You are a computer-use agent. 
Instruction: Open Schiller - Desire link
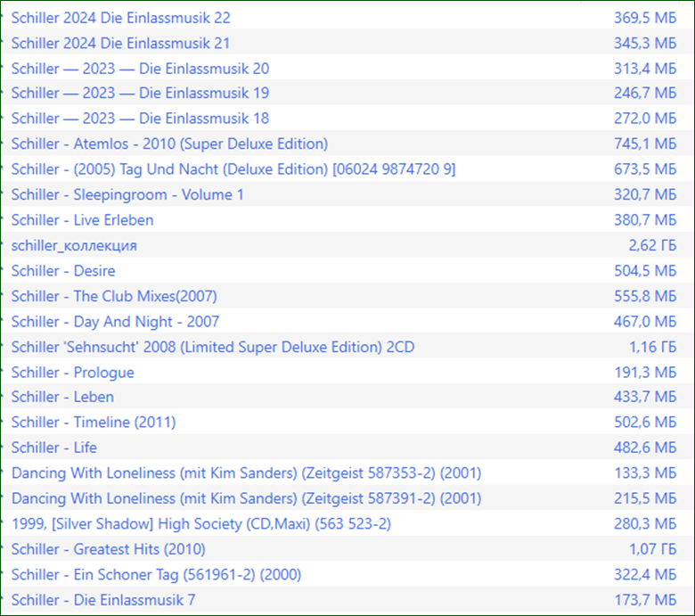[x=63, y=271]
